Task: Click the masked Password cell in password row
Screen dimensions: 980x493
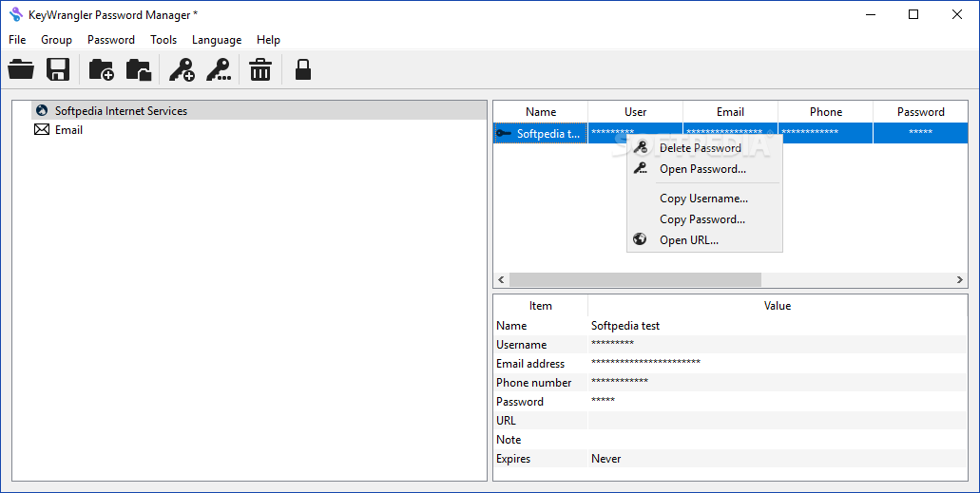Action: coord(920,133)
